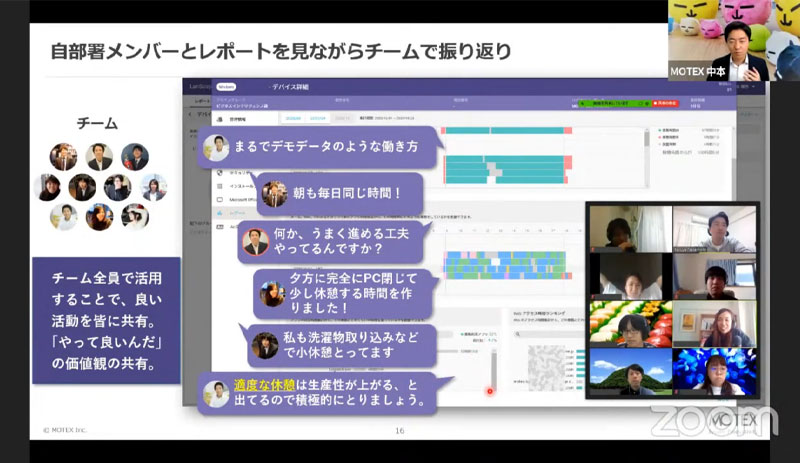The height and width of the screenshot is (463, 800).
Task: Select the participant next to the white curtain
Action: (631, 229)
